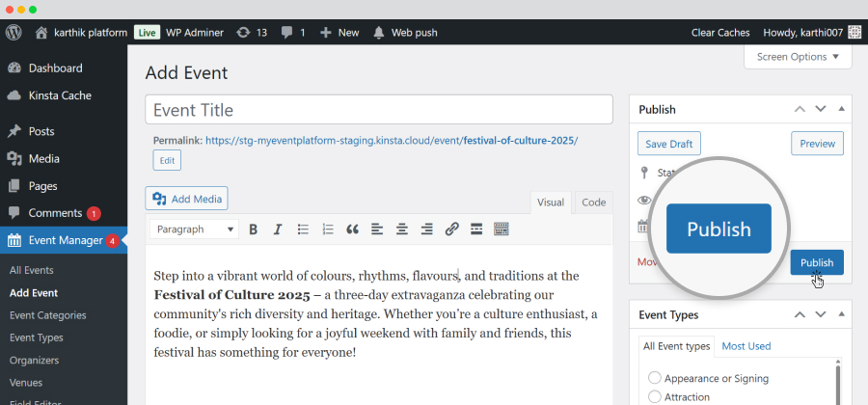The image size is (868, 405).
Task: Toggle bold formatting
Action: [253, 229]
